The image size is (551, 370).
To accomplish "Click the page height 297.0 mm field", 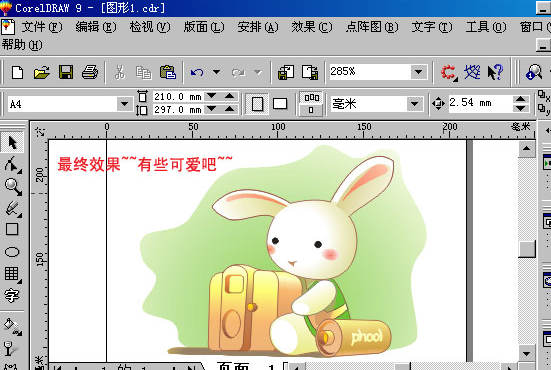I will (x=178, y=110).
